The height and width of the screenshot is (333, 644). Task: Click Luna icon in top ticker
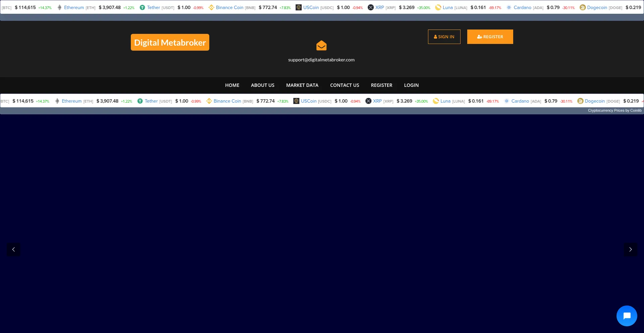438,7
